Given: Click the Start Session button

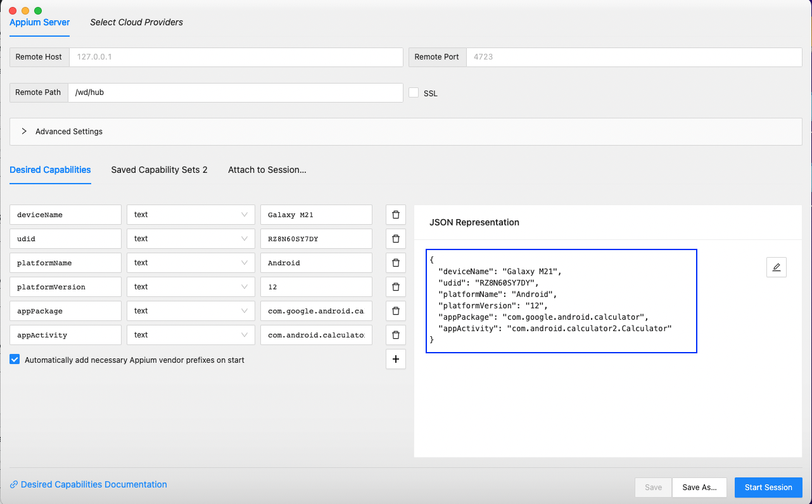Looking at the screenshot, I should pyautogui.click(x=768, y=488).
